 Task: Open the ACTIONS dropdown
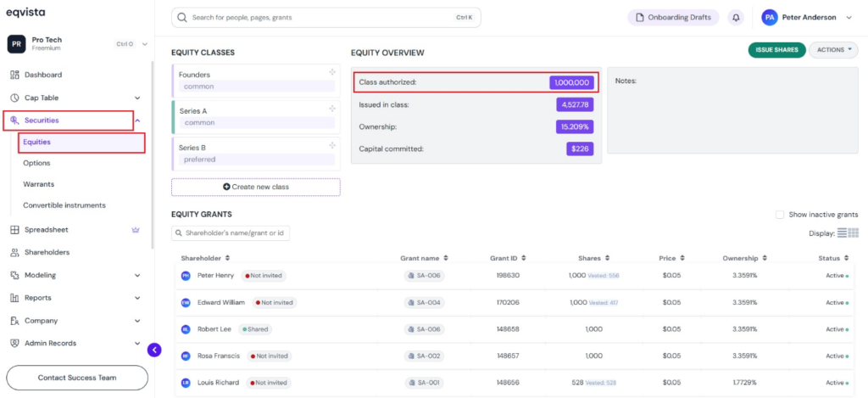pos(835,50)
